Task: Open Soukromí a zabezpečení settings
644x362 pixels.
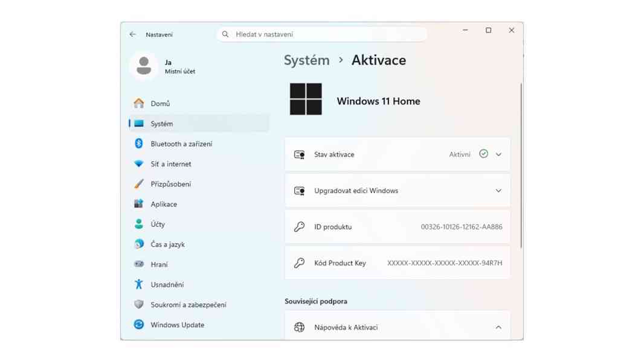Action: 199,304
